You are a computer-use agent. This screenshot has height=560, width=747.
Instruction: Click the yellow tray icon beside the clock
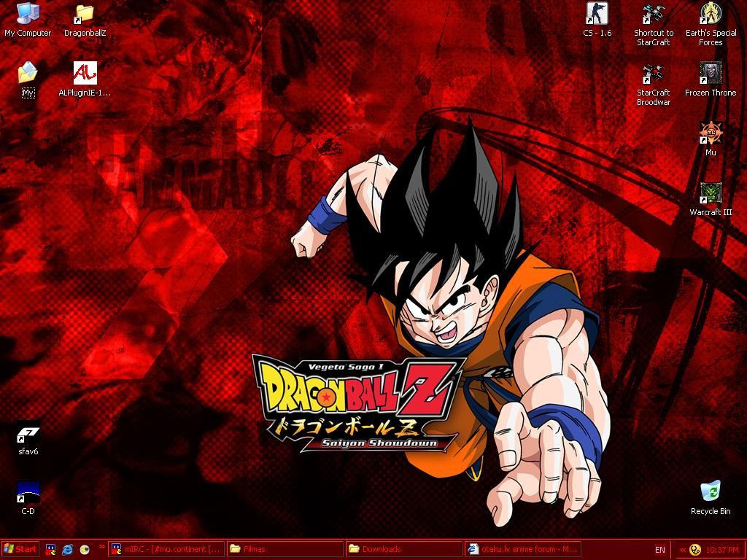[x=695, y=550]
